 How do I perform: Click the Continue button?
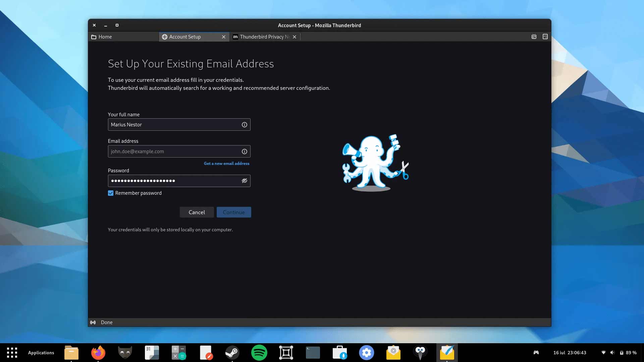point(234,212)
